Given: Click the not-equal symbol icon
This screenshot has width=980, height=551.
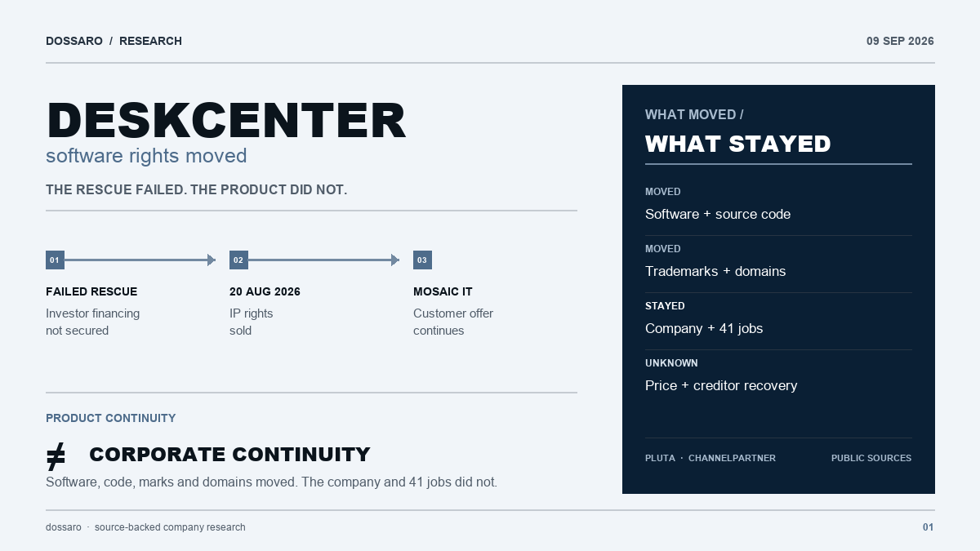Looking at the screenshot, I should point(56,457).
